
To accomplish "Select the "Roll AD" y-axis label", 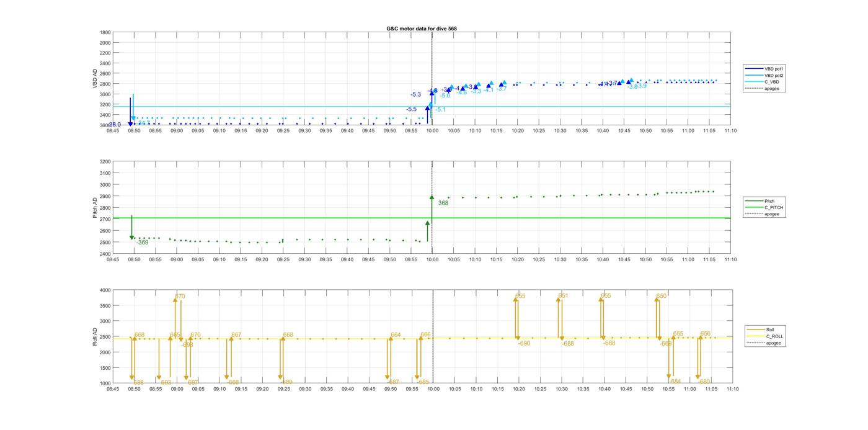I will click(95, 336).
